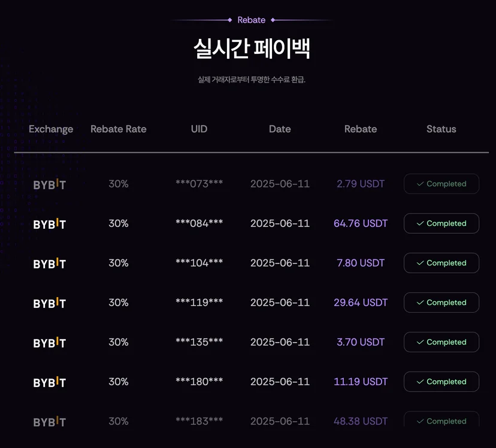Select UID ***084***

click(199, 223)
